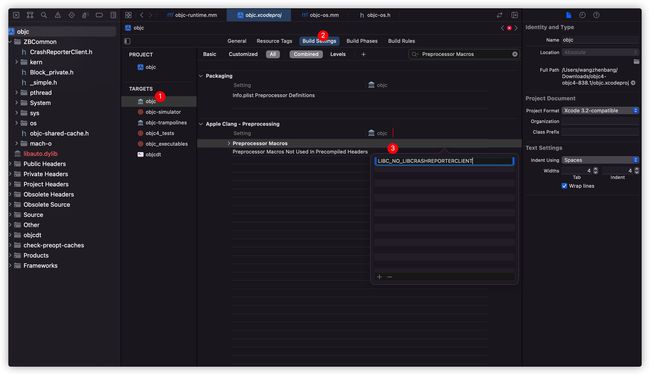The height and width of the screenshot is (375, 650).
Task: Show the Source Control navigator icon
Action: 30,15
